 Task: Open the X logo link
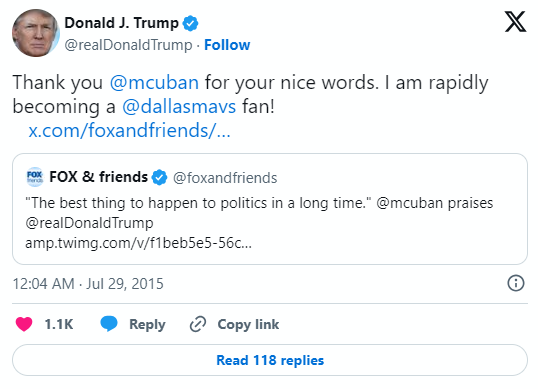point(515,22)
